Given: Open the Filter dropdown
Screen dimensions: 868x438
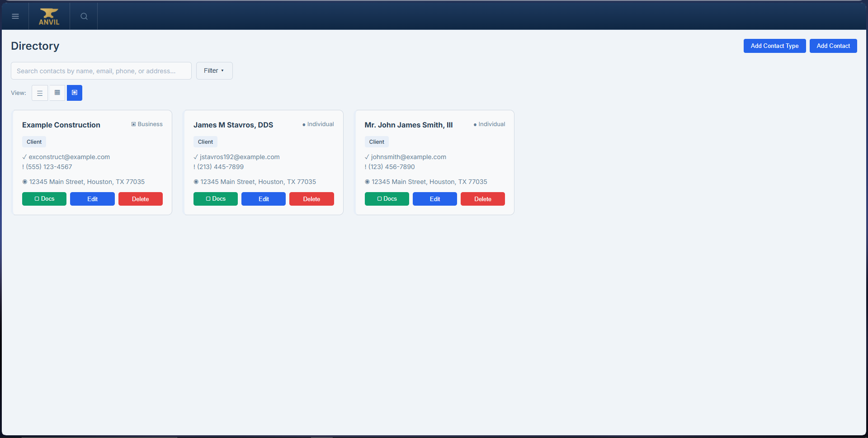Looking at the screenshot, I should (x=214, y=71).
